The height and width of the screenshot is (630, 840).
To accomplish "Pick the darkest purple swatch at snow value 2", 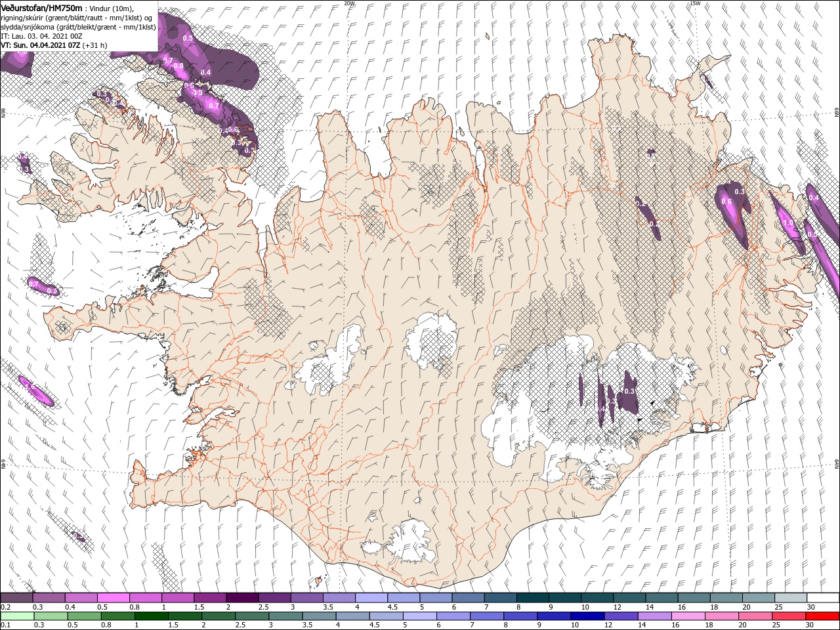I will [241, 598].
